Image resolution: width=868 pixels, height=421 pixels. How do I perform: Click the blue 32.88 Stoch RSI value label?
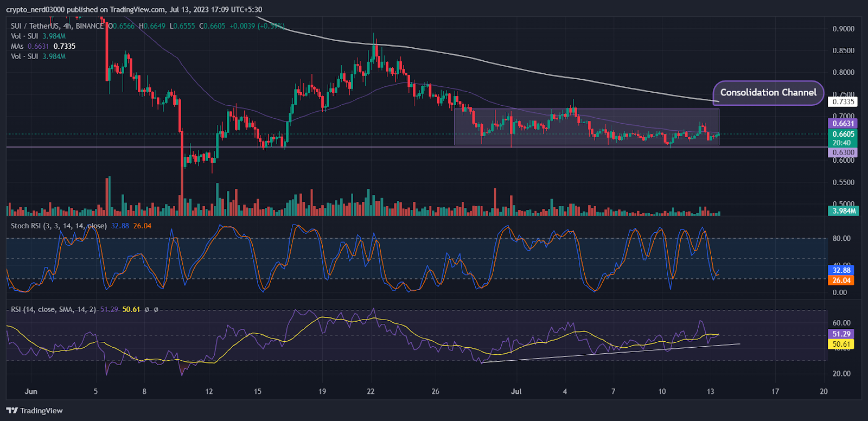point(841,270)
